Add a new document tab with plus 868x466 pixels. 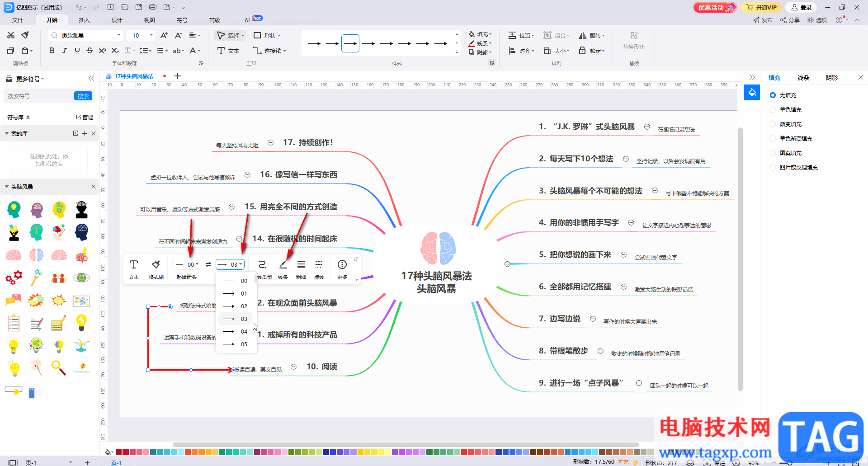point(178,76)
